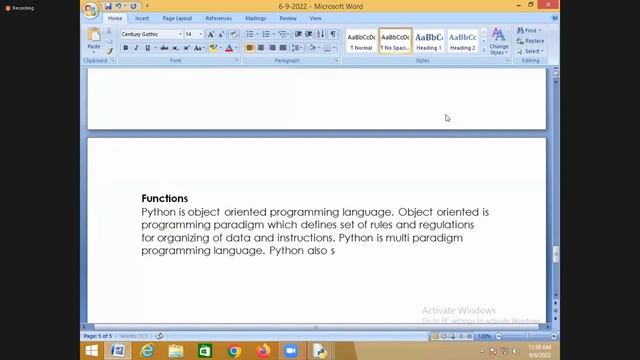This screenshot has width=640, height=360.
Task: Toggle strikethrough formatting
Action: 164,48
